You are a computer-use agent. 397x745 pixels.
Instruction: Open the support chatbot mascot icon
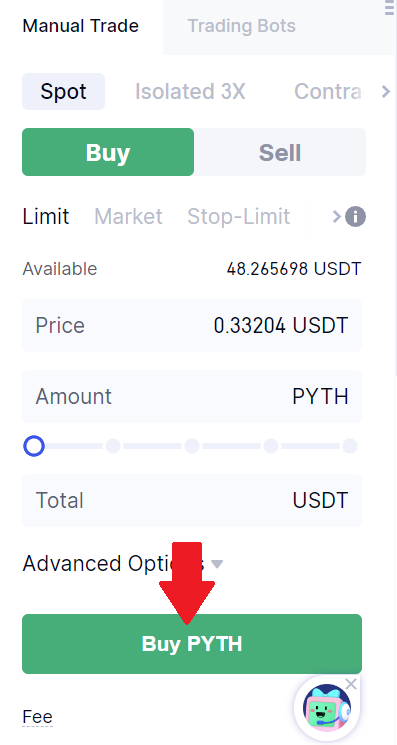point(327,707)
